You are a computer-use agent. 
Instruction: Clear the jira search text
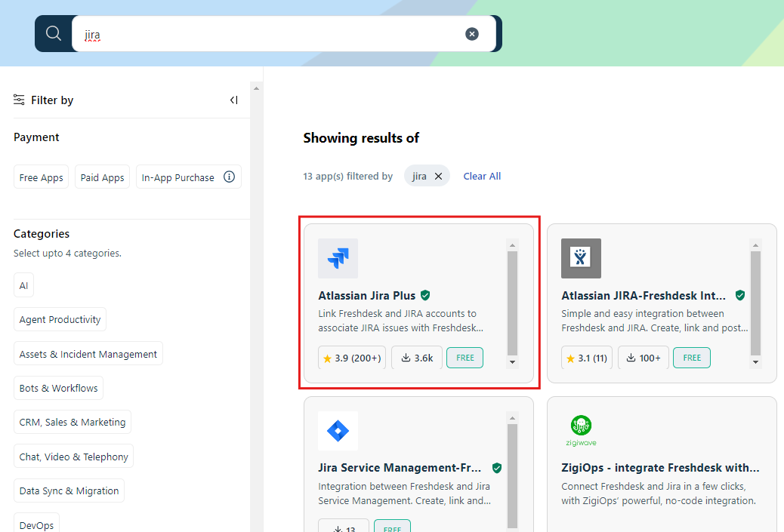pos(471,34)
